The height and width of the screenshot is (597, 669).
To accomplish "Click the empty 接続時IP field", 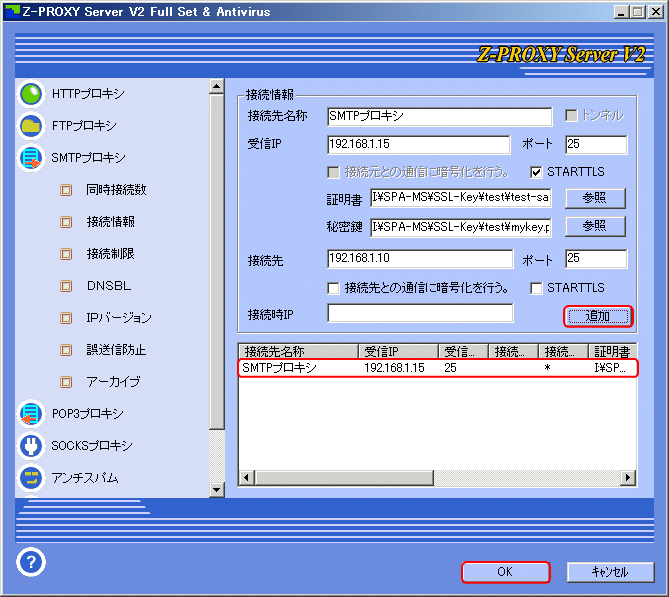I will pyautogui.click(x=420, y=313).
